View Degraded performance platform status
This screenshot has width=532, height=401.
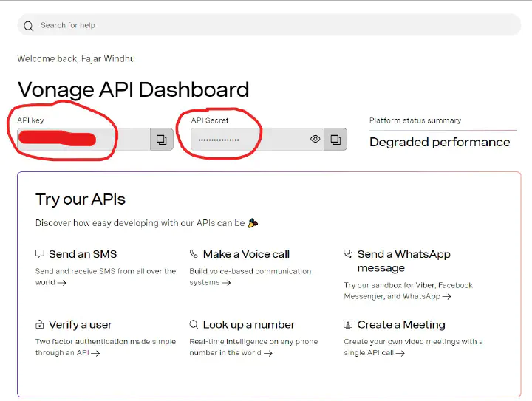440,142
